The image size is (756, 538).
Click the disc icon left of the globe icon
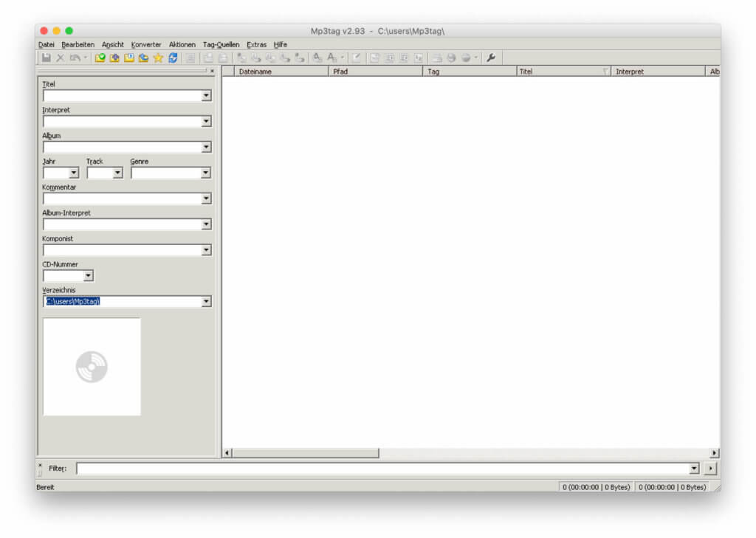[x=451, y=58]
